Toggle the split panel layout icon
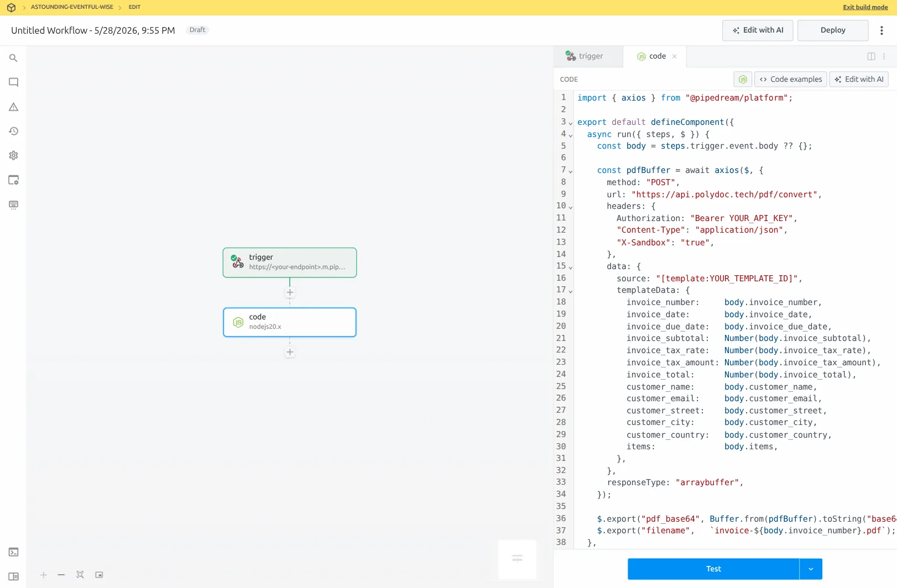 point(871,56)
